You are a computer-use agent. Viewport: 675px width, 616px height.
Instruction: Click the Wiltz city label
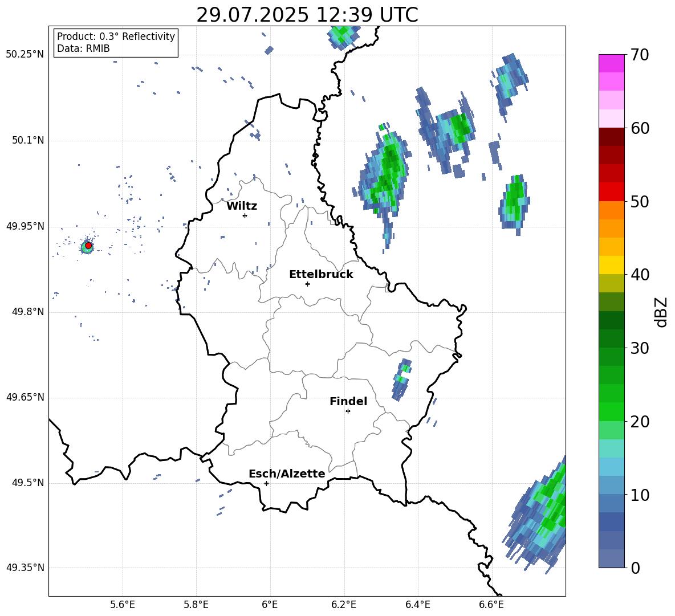tap(242, 206)
